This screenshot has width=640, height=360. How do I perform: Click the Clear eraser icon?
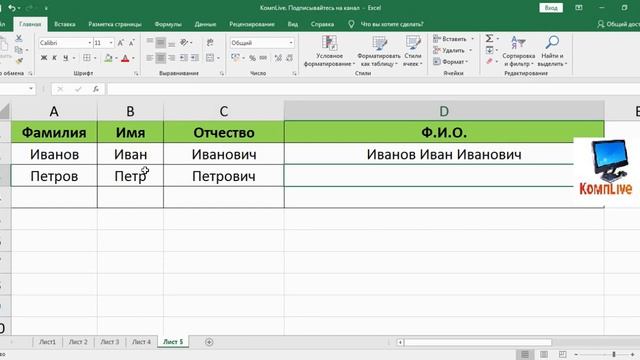pyautogui.click(x=489, y=61)
